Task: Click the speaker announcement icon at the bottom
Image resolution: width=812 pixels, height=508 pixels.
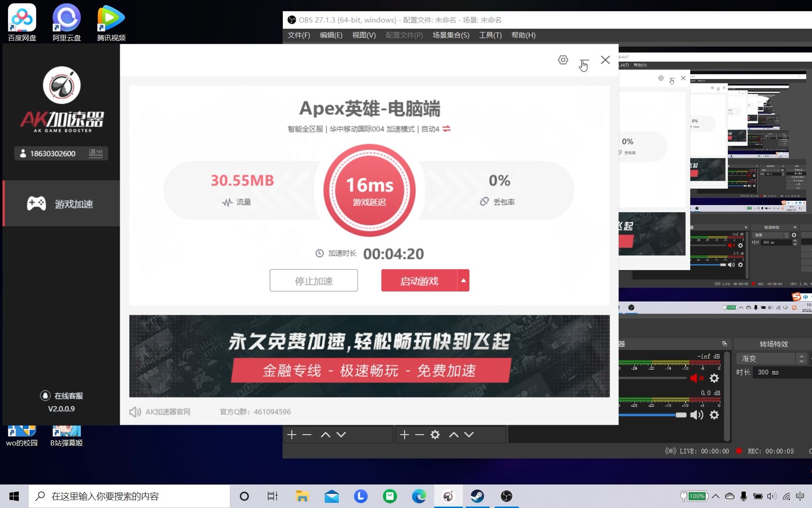Action: pos(135,412)
